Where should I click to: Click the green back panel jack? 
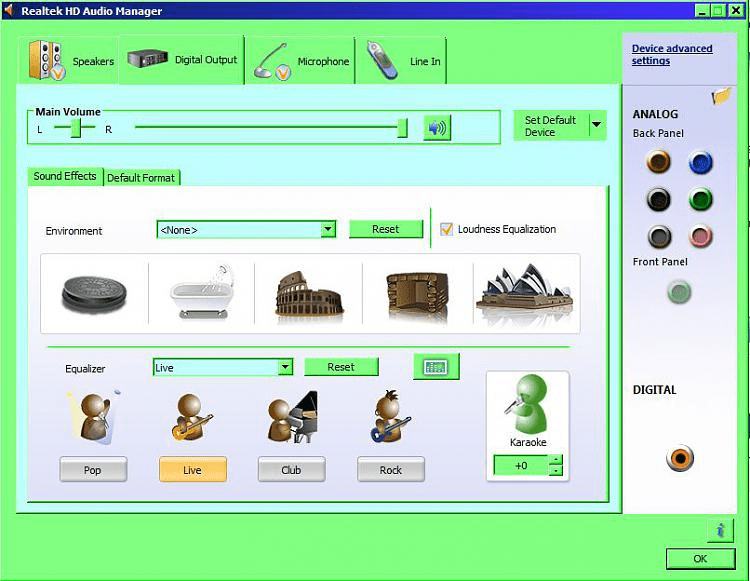click(701, 199)
